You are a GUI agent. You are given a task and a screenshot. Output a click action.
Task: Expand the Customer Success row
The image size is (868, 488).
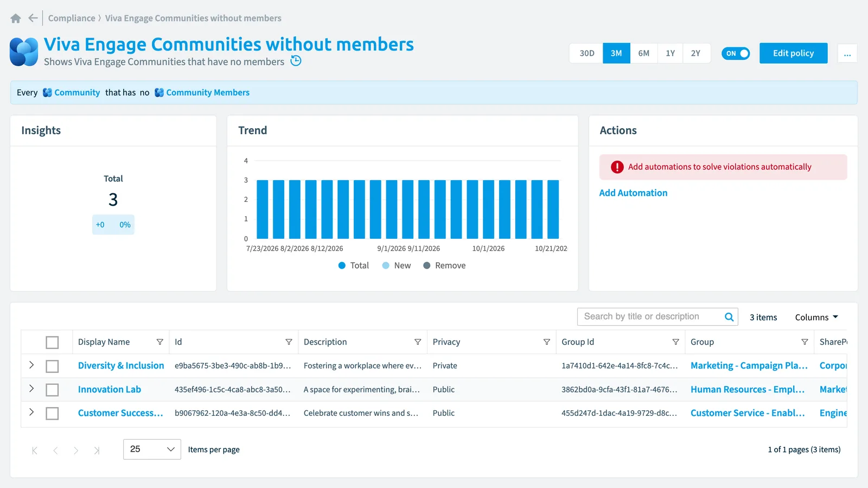(x=31, y=413)
